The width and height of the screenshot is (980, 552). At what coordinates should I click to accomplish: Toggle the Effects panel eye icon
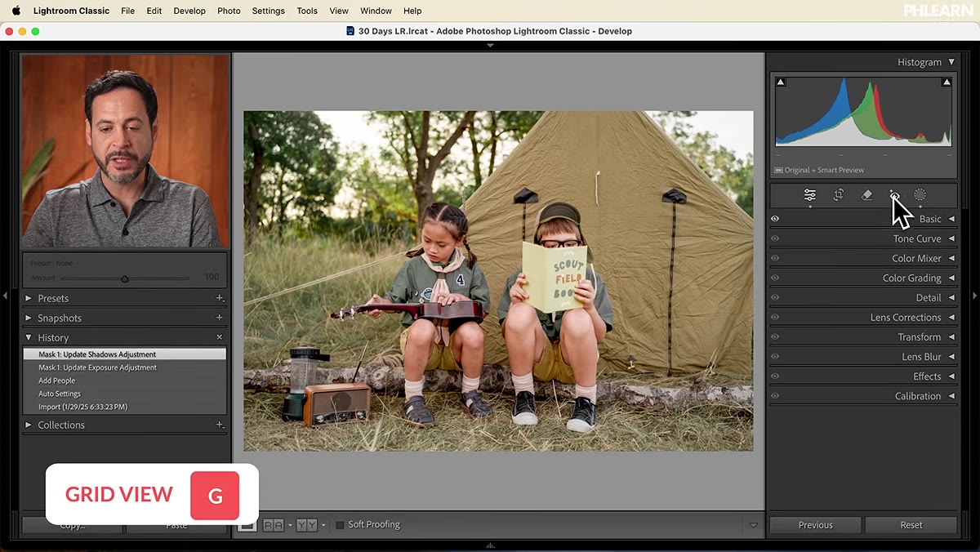775,376
